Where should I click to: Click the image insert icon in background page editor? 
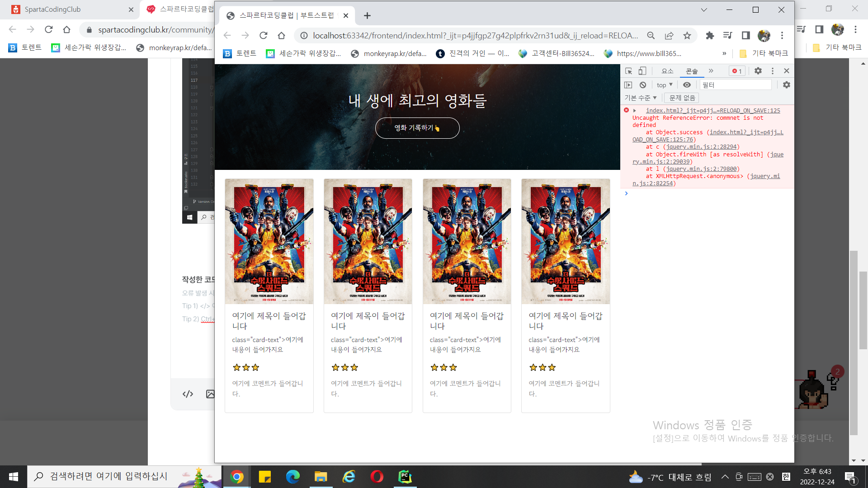[210, 394]
